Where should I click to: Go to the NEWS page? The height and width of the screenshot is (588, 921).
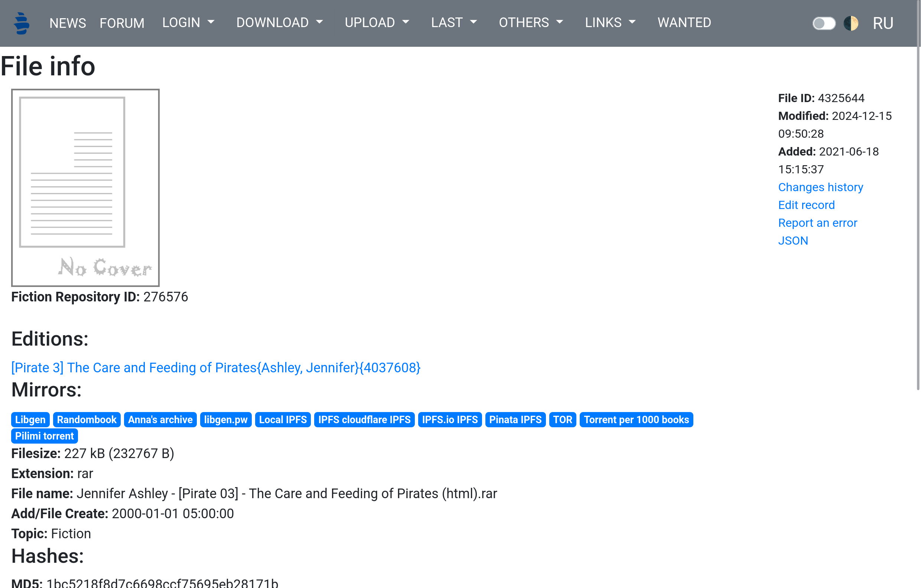pos(68,23)
